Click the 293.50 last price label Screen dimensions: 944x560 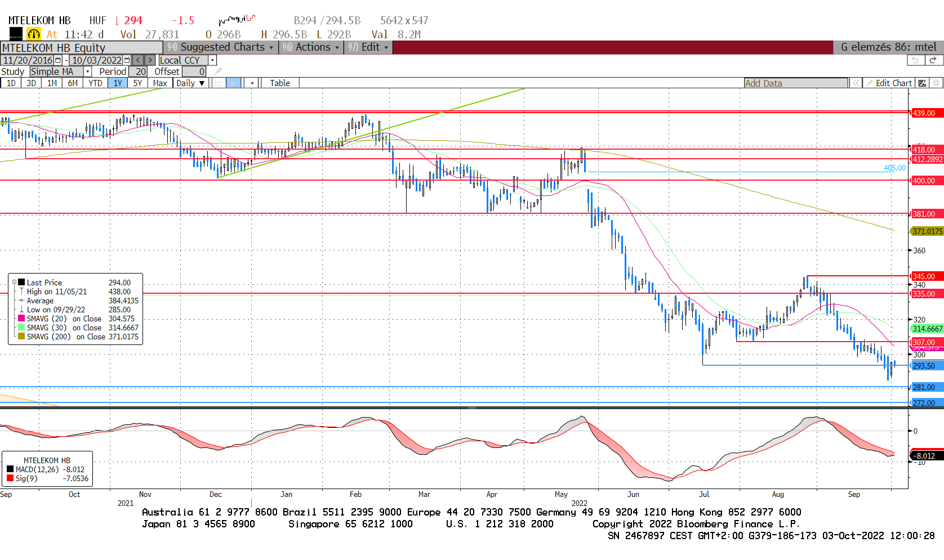point(927,366)
